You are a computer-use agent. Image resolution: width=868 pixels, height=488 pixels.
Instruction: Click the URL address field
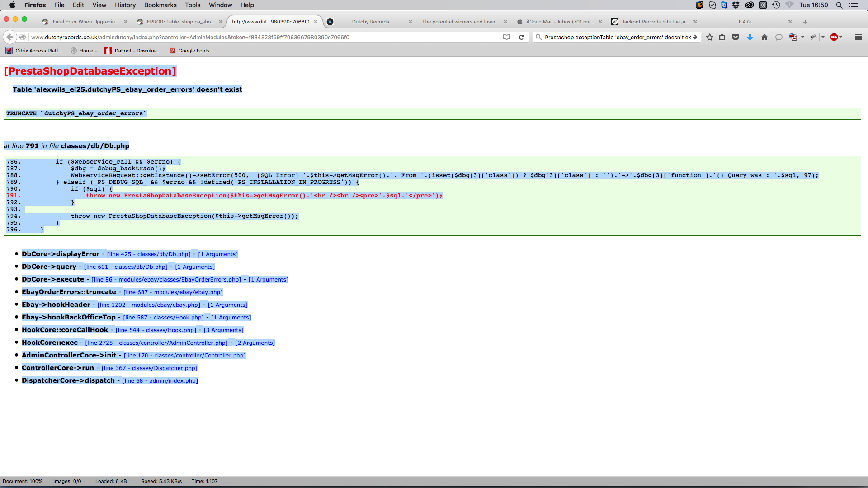coord(264,37)
